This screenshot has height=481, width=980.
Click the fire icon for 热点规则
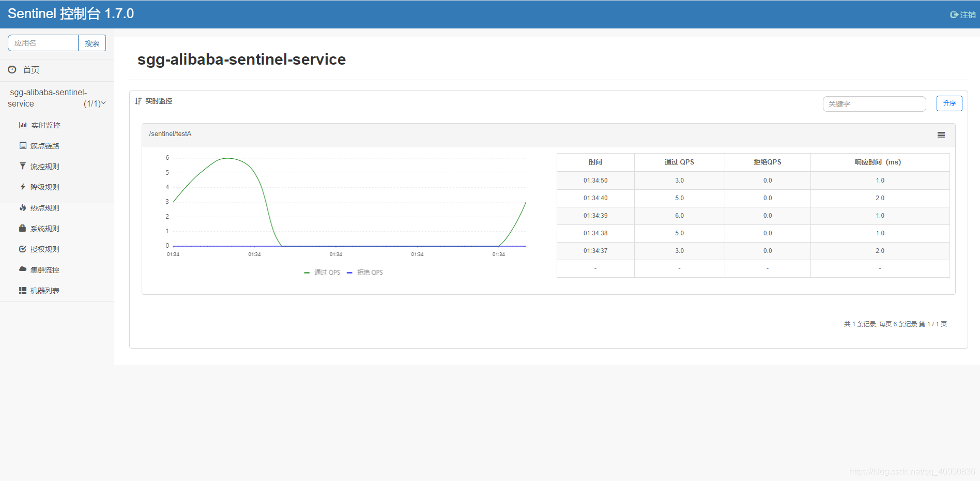pyautogui.click(x=23, y=208)
